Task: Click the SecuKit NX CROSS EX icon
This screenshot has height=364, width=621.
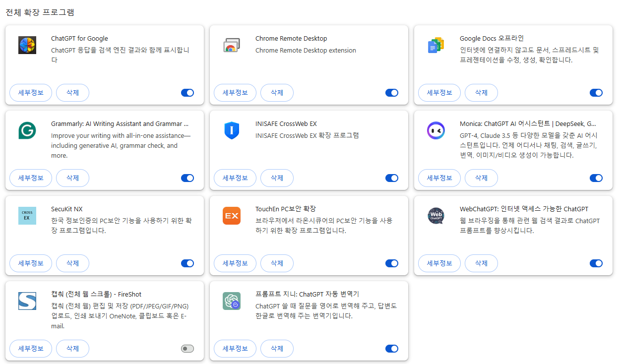Action: point(27,216)
